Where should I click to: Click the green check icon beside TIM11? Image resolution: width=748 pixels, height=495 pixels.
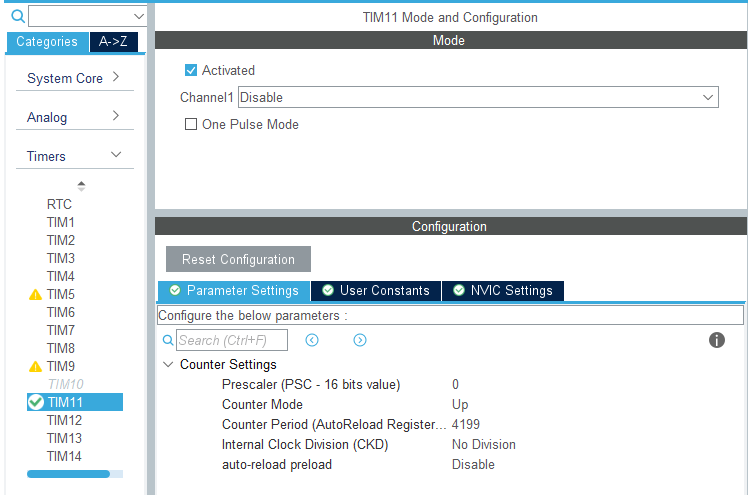point(36,402)
